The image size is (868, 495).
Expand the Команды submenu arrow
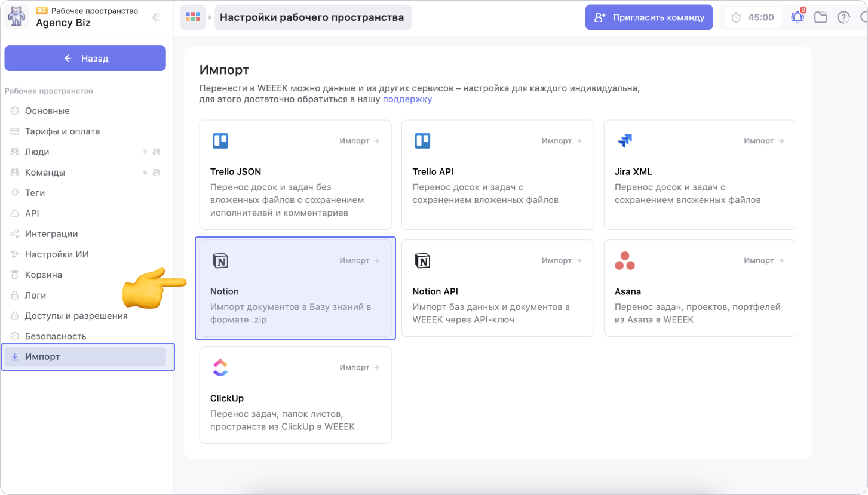pyautogui.click(x=145, y=173)
